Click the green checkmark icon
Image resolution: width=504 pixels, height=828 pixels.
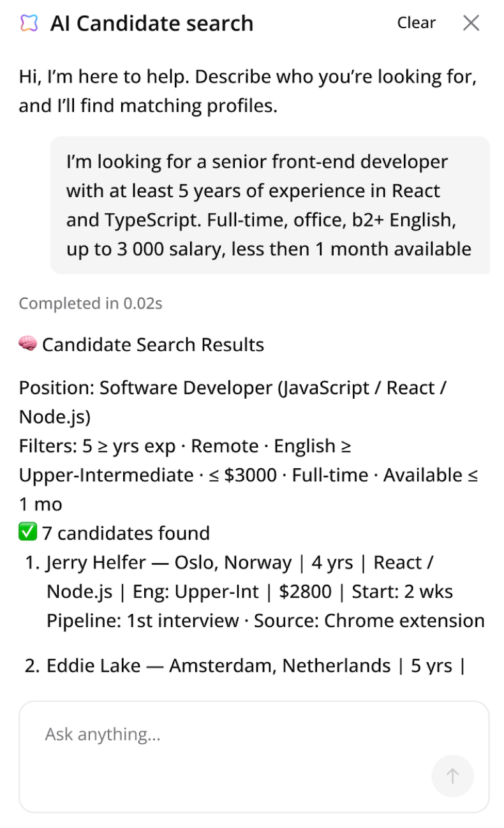[x=27, y=533]
